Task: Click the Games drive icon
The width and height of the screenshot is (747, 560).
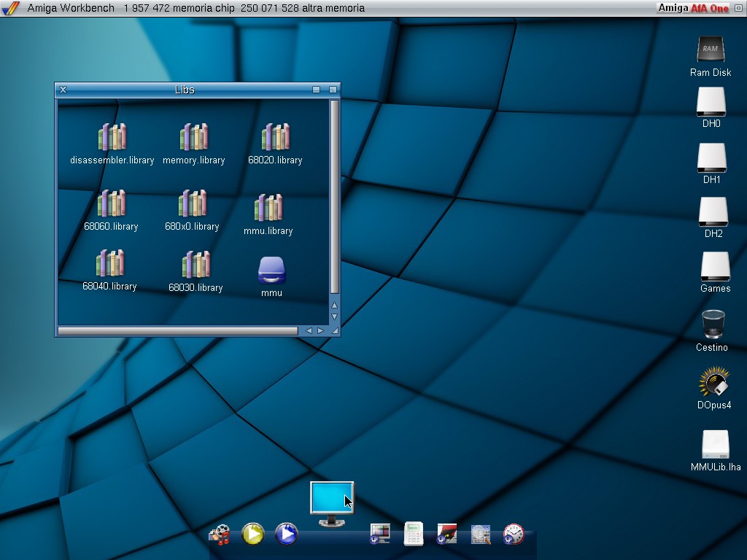Action: [x=715, y=266]
